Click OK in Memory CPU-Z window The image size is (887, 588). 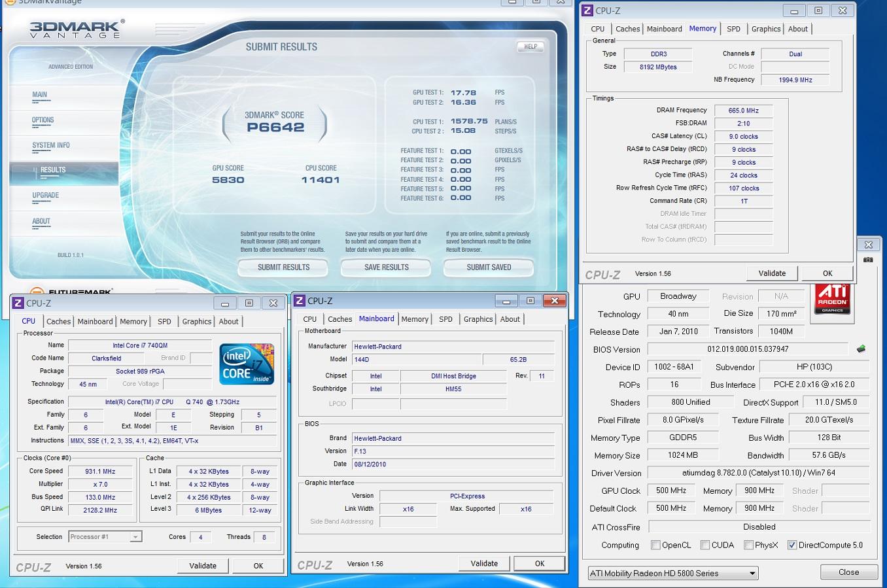pos(827,273)
